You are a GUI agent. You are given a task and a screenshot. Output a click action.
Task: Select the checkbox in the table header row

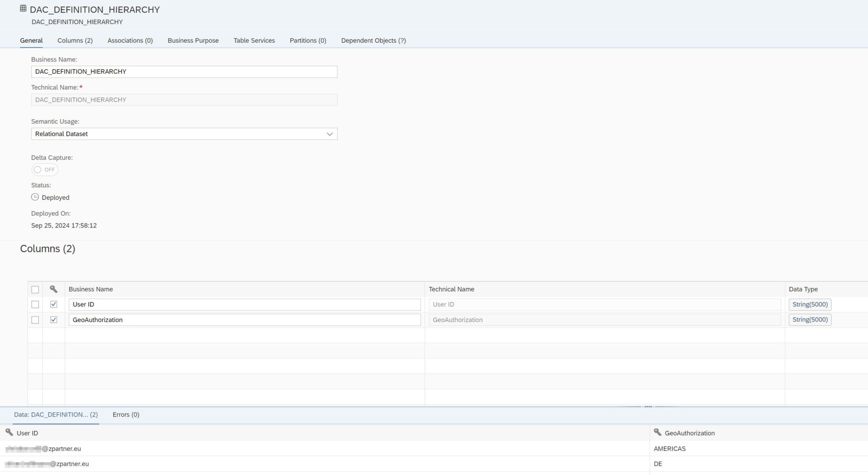[x=35, y=289]
